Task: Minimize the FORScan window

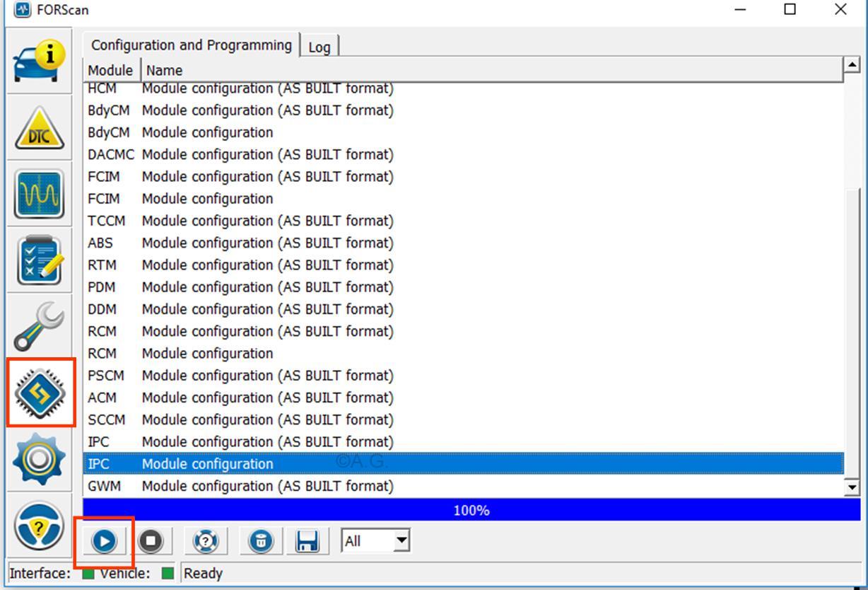Action: (741, 10)
